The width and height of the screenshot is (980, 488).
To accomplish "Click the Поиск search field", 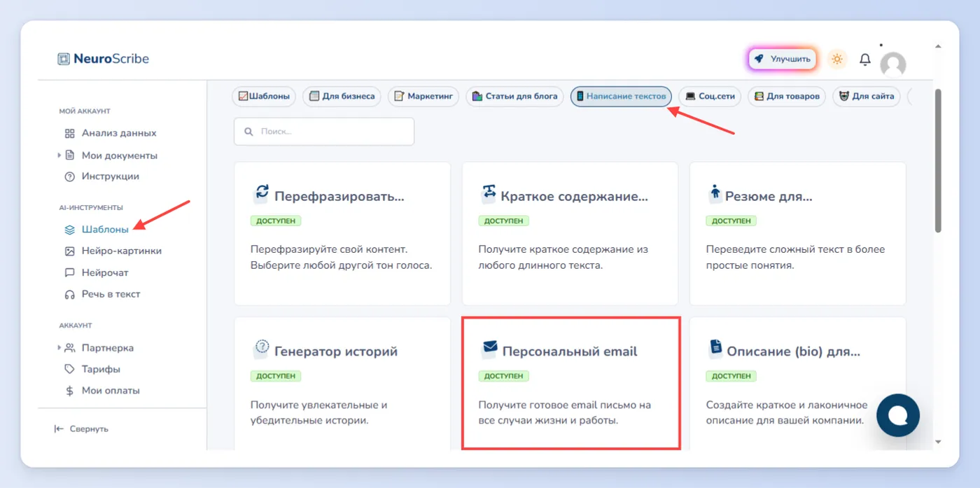I will click(324, 132).
